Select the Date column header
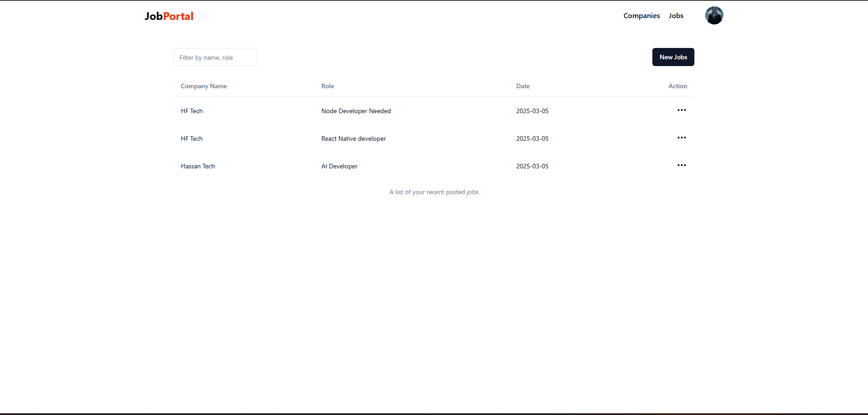 click(x=523, y=86)
